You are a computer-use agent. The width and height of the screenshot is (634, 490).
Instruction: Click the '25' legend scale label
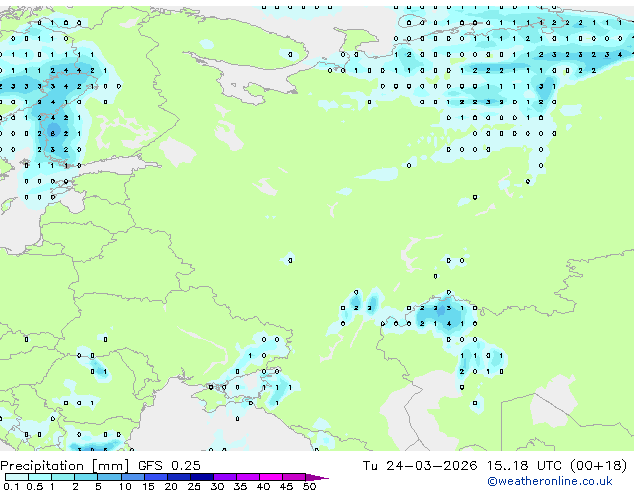pyautogui.click(x=194, y=486)
